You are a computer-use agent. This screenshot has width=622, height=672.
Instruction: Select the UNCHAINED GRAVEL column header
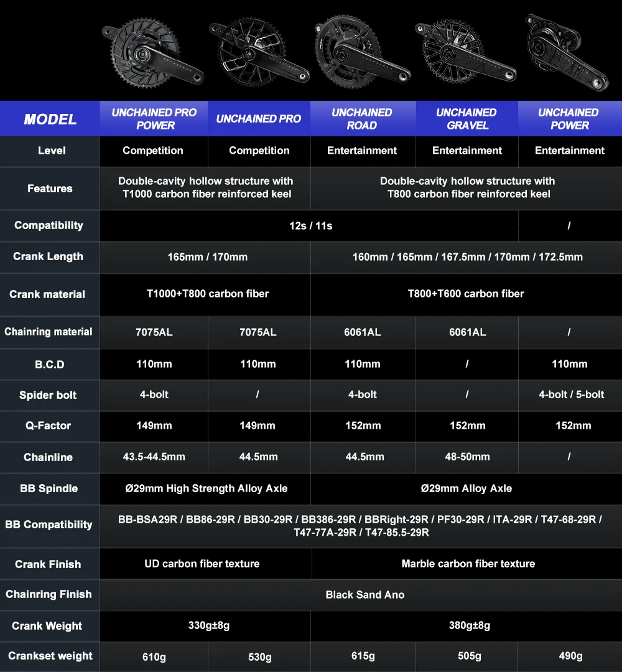coord(466,119)
